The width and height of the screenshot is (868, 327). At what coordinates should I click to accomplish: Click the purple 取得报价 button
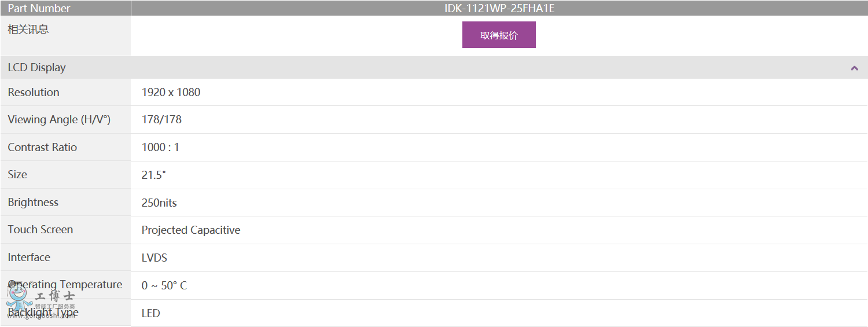coord(499,35)
